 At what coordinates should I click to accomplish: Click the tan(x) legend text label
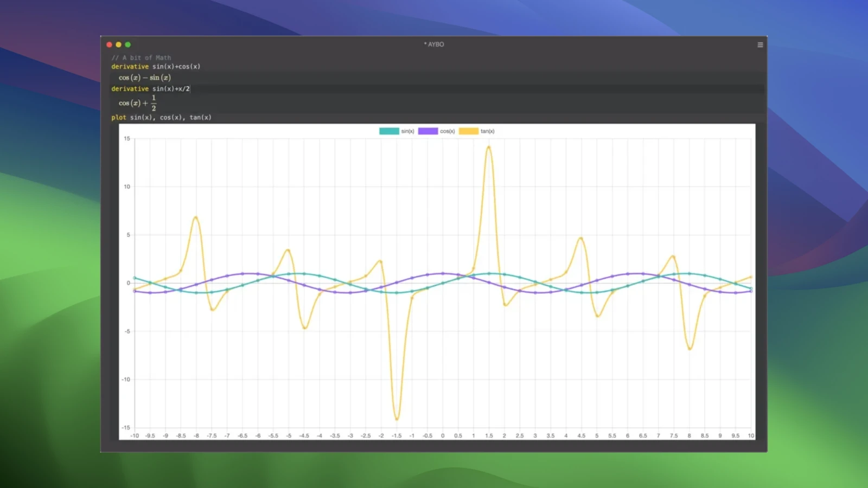point(487,131)
